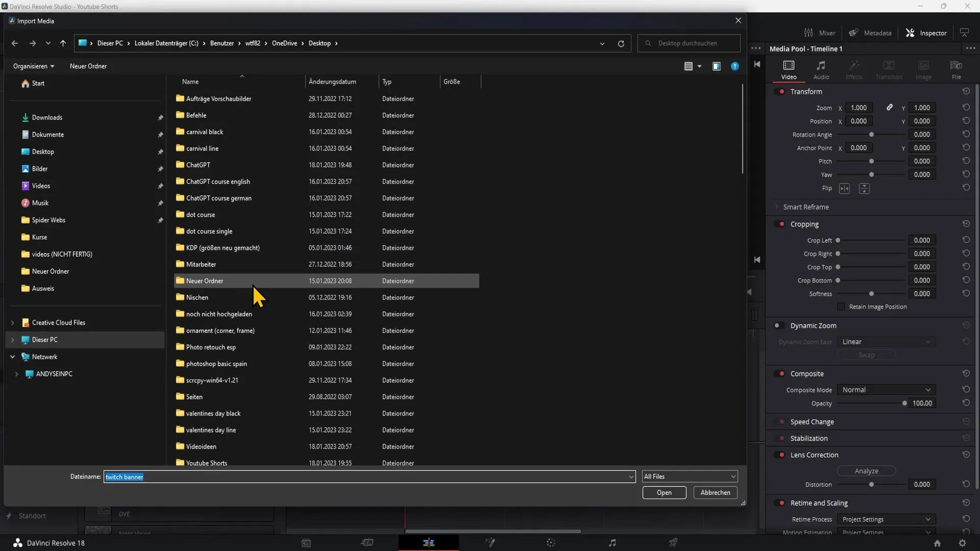Viewport: 980px width, 551px height.
Task: Open Composite Mode dropdown
Action: [x=885, y=390]
